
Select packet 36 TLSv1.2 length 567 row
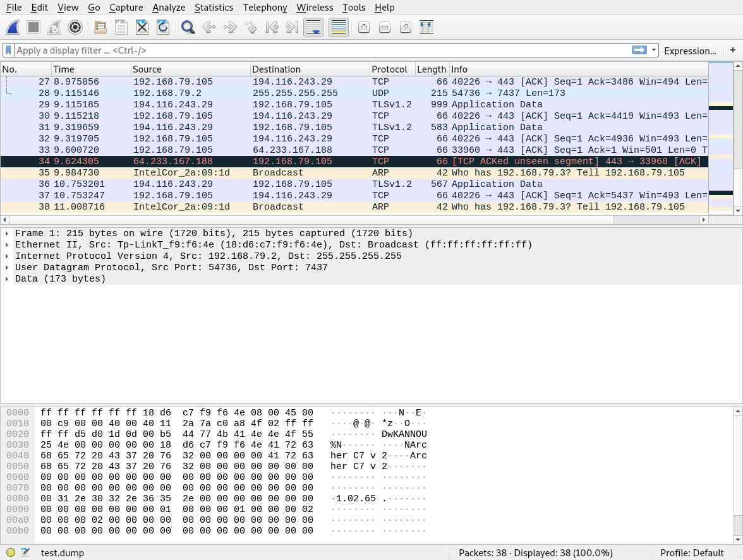coord(354,184)
